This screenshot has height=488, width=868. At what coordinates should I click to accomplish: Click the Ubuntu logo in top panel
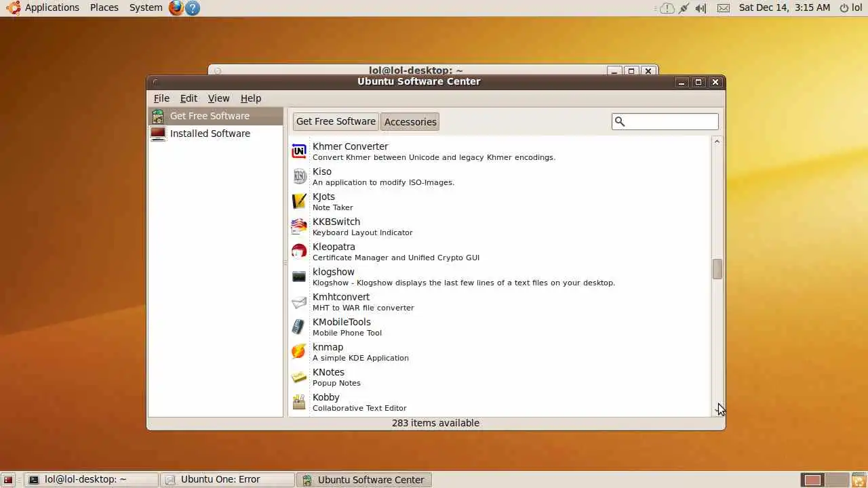tap(14, 7)
